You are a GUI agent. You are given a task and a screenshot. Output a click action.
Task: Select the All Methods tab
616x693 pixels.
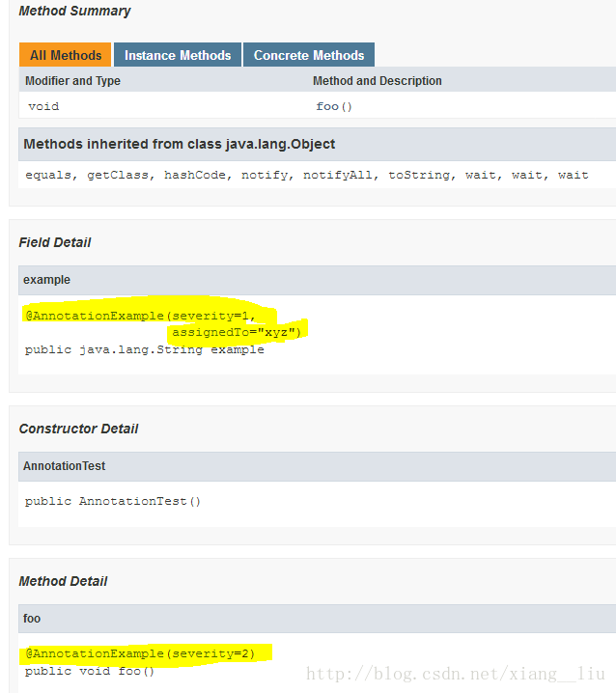coord(65,55)
